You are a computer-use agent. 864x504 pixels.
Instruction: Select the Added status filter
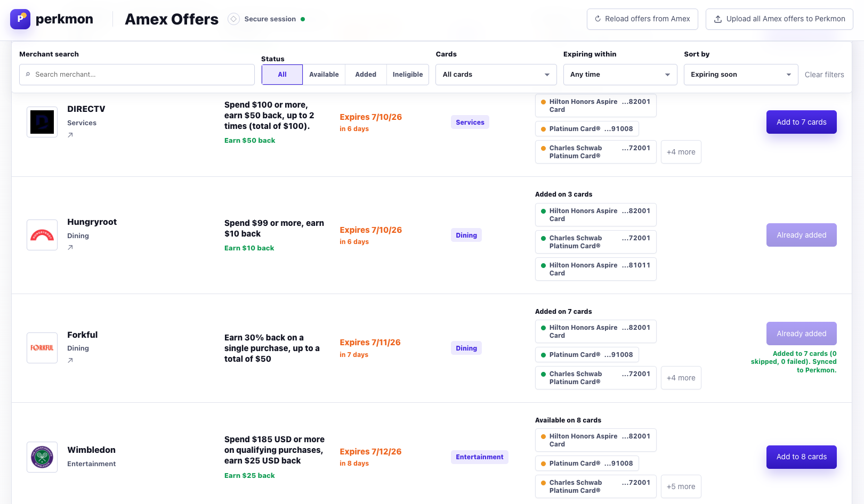point(366,75)
